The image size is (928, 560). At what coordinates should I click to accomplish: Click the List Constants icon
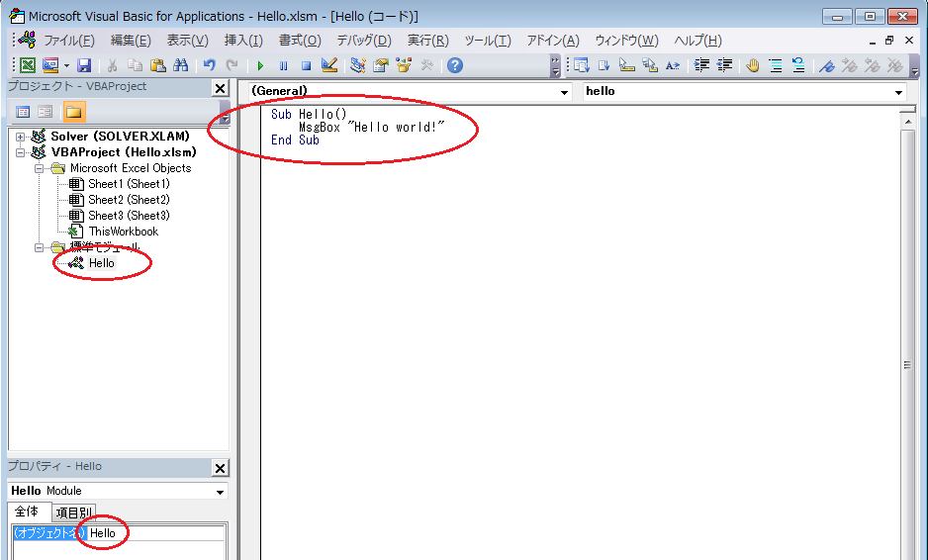click(x=603, y=65)
